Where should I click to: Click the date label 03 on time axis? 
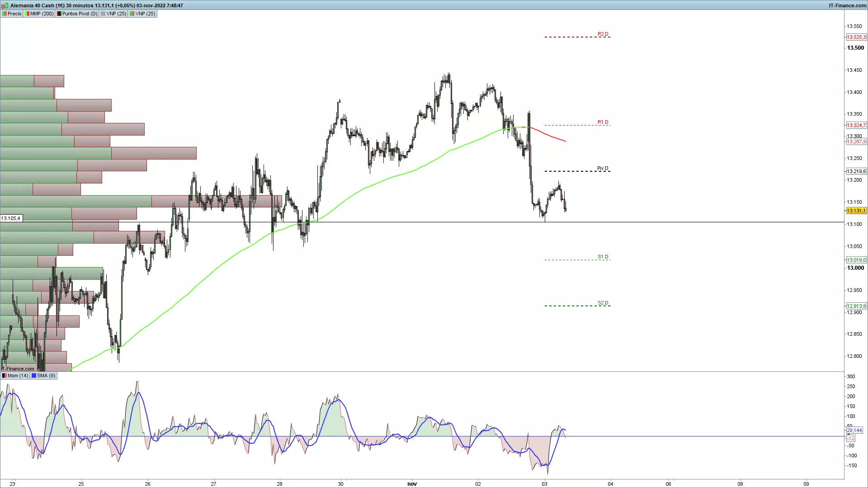544,483
